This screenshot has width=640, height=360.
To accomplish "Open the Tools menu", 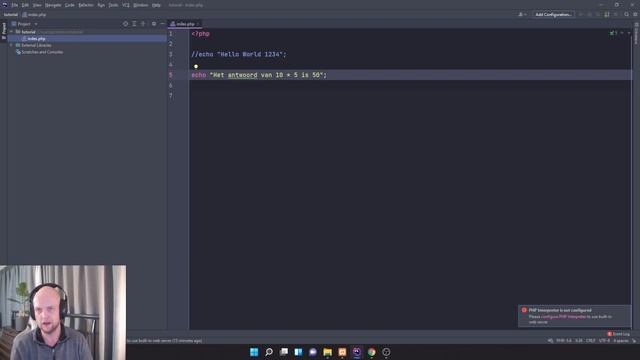I will pyautogui.click(x=113, y=5).
